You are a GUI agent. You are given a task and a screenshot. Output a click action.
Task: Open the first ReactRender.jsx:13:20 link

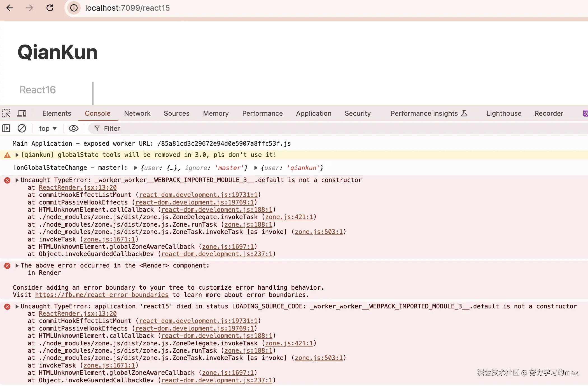click(x=78, y=188)
